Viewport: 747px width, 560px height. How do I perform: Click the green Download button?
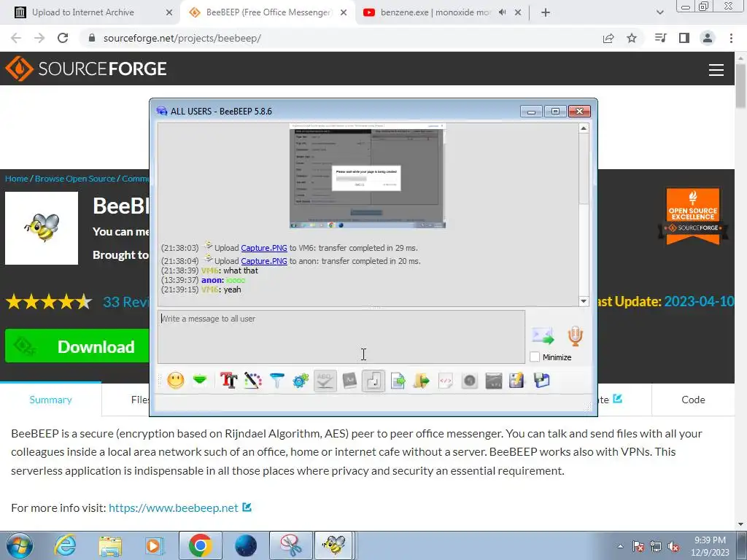click(77, 346)
